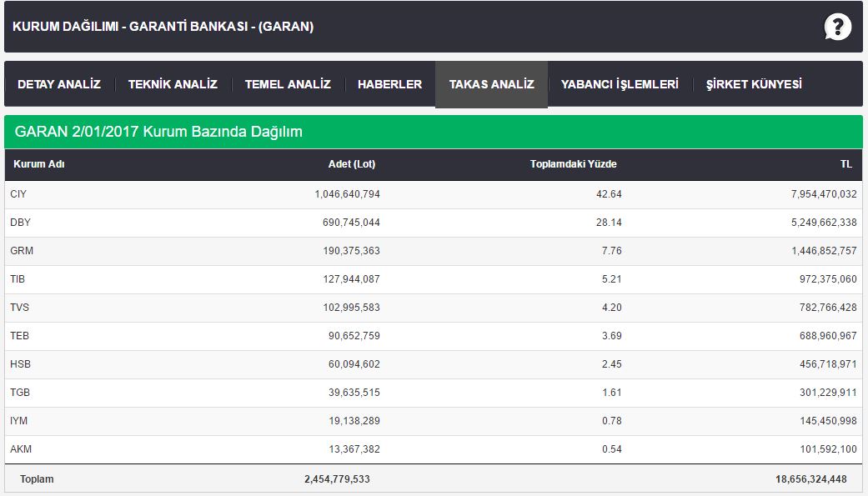Click lot value 127,944,087
868x496 pixels.
(x=351, y=279)
